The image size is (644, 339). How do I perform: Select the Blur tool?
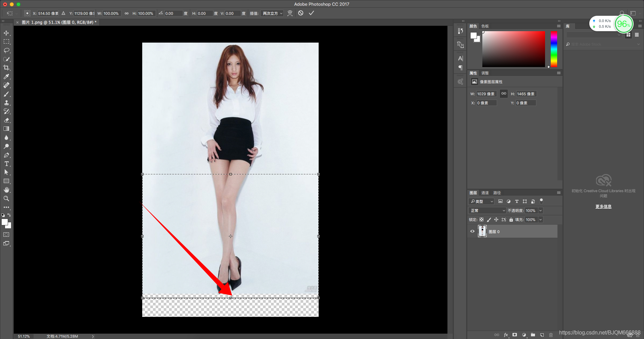coord(6,137)
